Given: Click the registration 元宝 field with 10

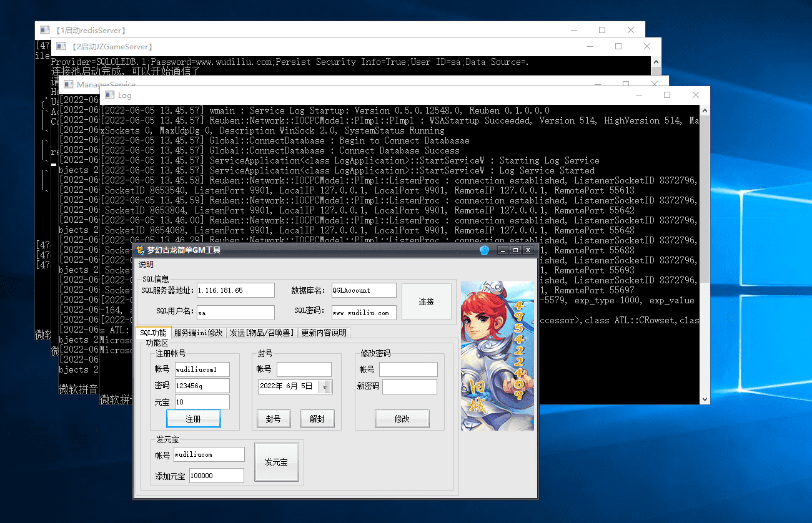Looking at the screenshot, I should (202, 402).
